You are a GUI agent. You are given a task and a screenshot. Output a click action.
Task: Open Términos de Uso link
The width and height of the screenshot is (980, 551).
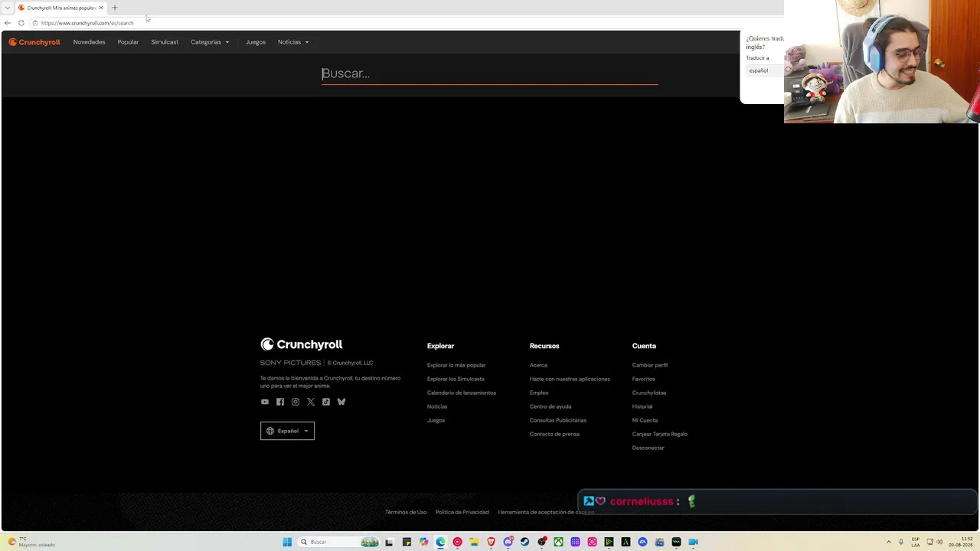(406, 512)
